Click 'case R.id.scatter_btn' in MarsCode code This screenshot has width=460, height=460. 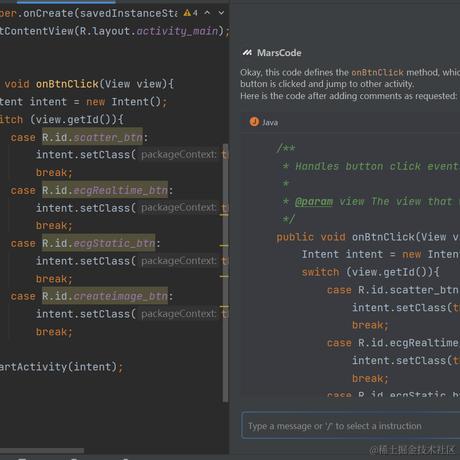pyautogui.click(x=393, y=290)
